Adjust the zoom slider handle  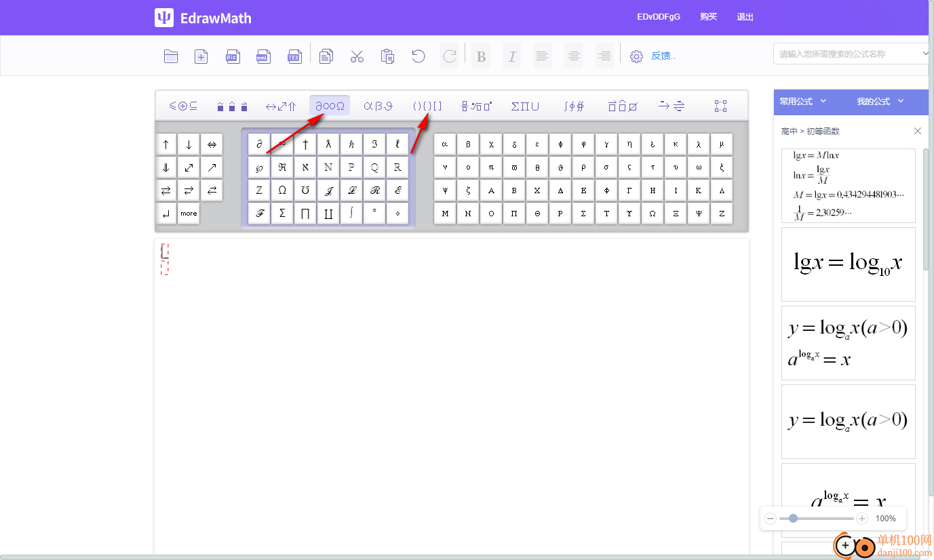coord(793,519)
